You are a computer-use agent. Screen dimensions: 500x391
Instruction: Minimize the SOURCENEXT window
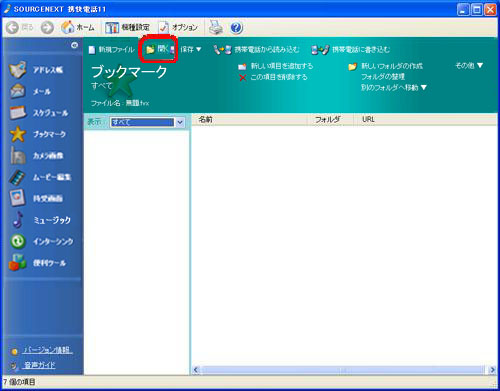click(463, 9)
